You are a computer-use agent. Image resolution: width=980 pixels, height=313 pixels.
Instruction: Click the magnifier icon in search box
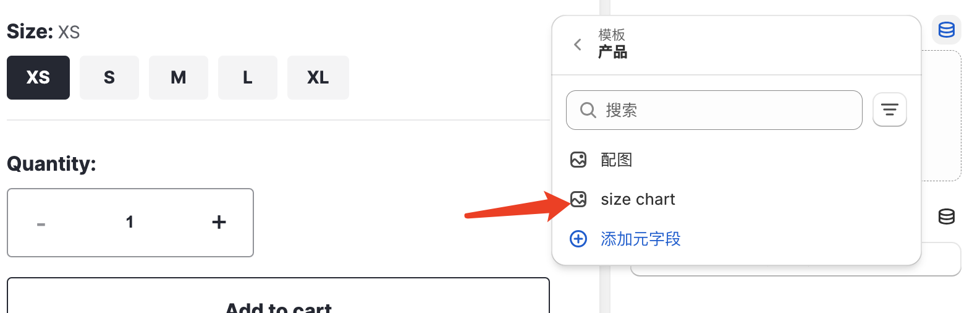coord(588,110)
